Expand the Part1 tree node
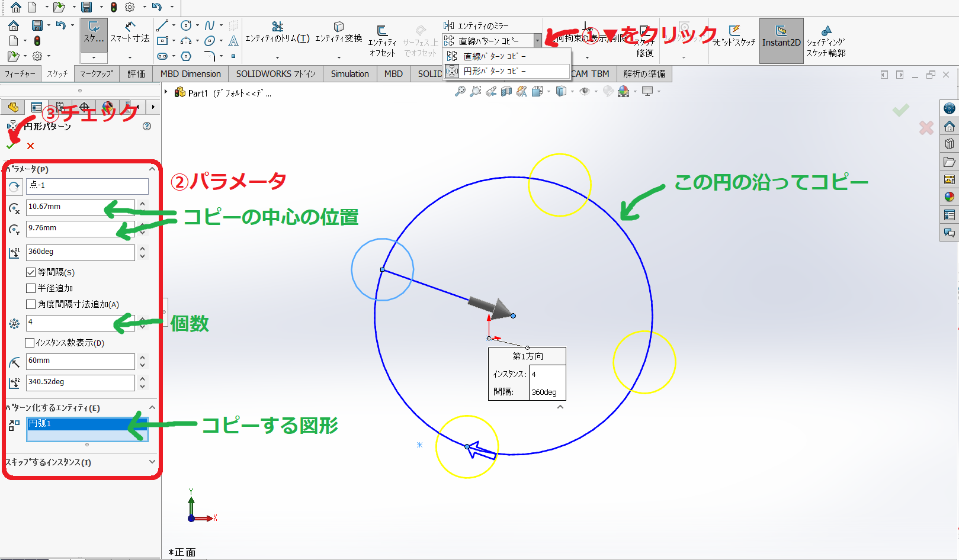The image size is (959, 560). tap(166, 92)
